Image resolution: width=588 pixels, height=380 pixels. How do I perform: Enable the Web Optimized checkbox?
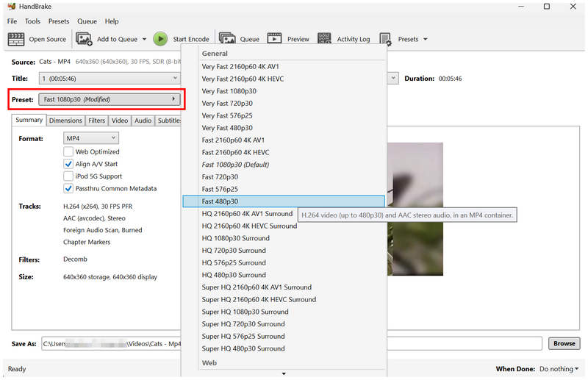[x=68, y=151]
